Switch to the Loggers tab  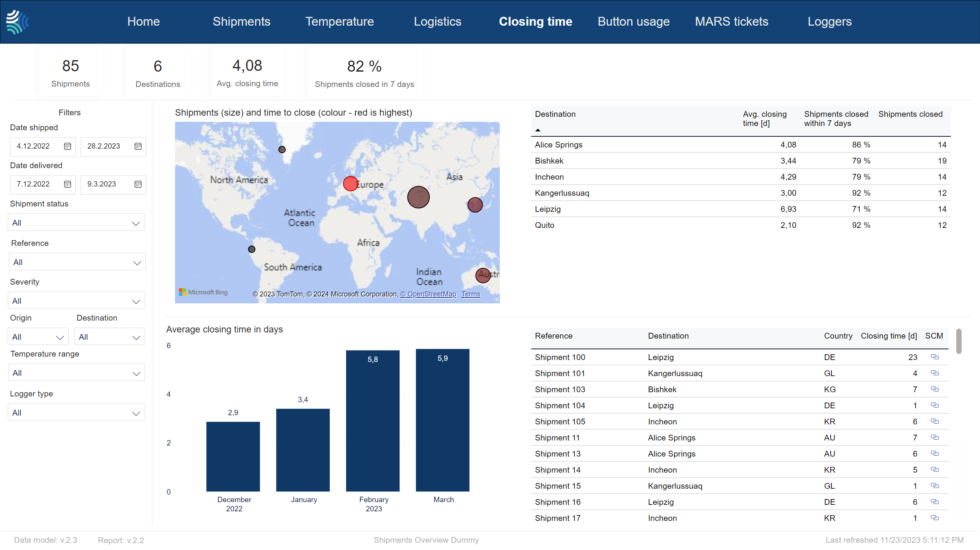click(x=830, y=21)
